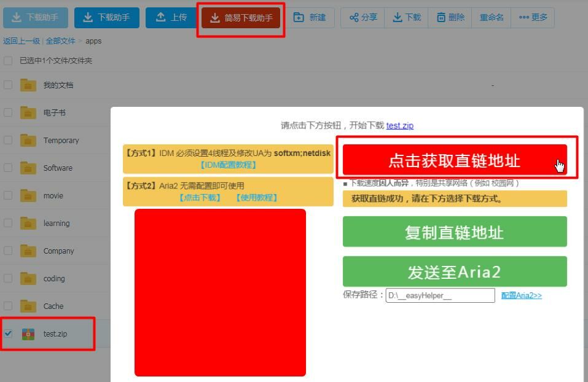Go to 全部文件 in breadcrumb

(60, 41)
